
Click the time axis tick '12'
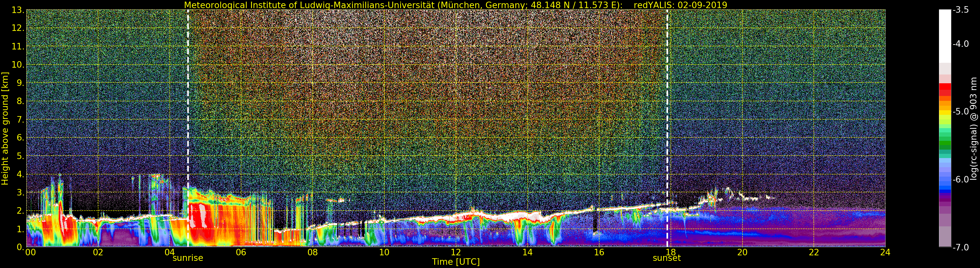coord(456,252)
